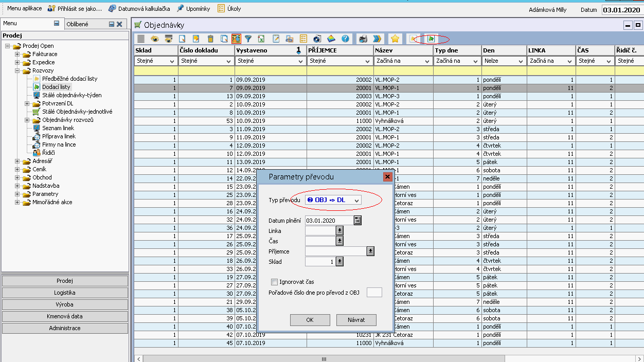The width and height of the screenshot is (644, 362).
Task: Enable the Ignorovat čas checkbox
Action: (275, 282)
